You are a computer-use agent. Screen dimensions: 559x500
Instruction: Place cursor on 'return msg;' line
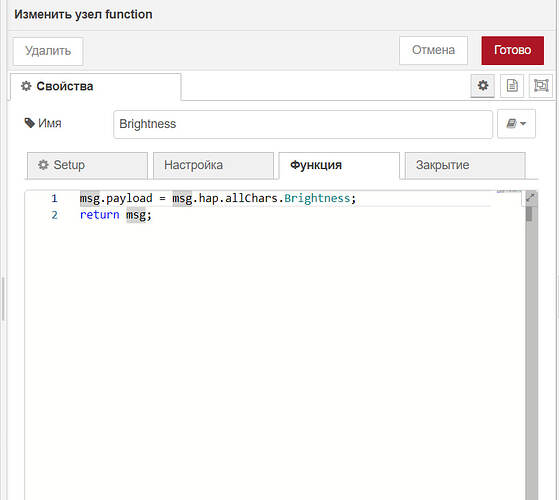(x=116, y=215)
